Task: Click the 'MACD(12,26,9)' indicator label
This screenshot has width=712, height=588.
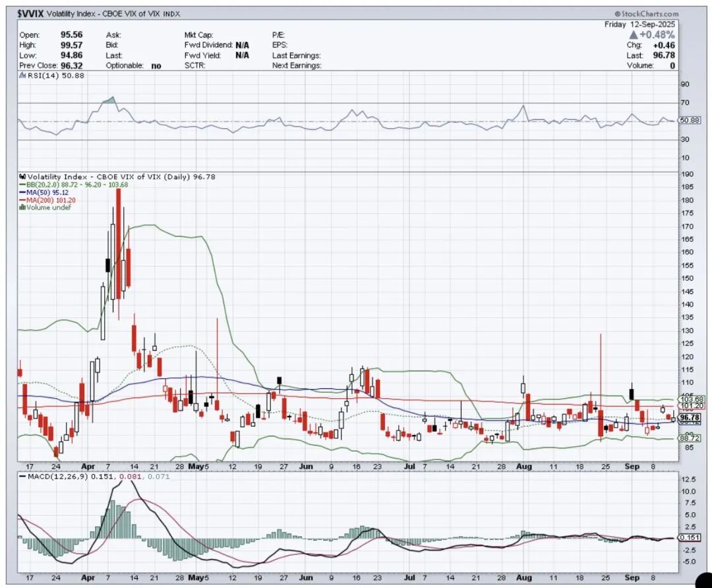Action: pos(58,477)
